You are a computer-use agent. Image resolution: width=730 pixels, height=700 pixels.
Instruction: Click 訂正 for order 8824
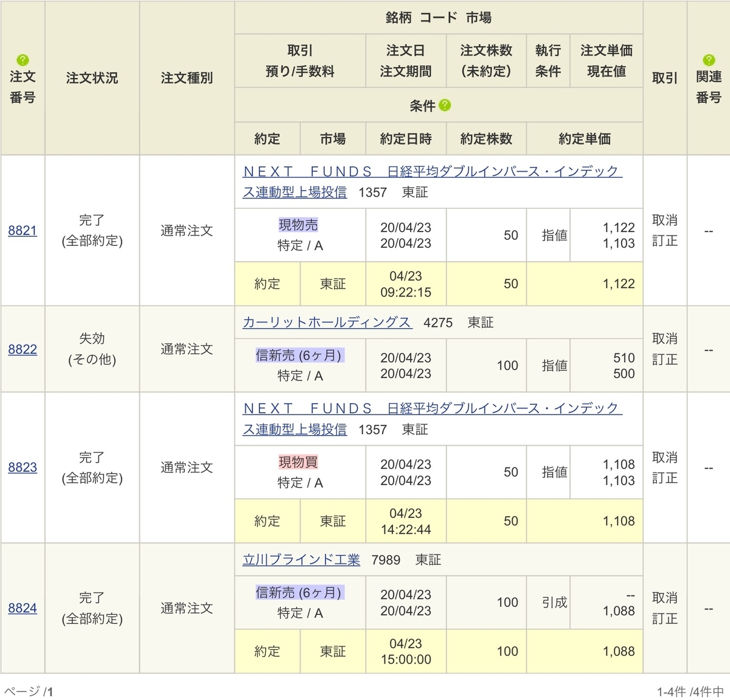coord(664,618)
